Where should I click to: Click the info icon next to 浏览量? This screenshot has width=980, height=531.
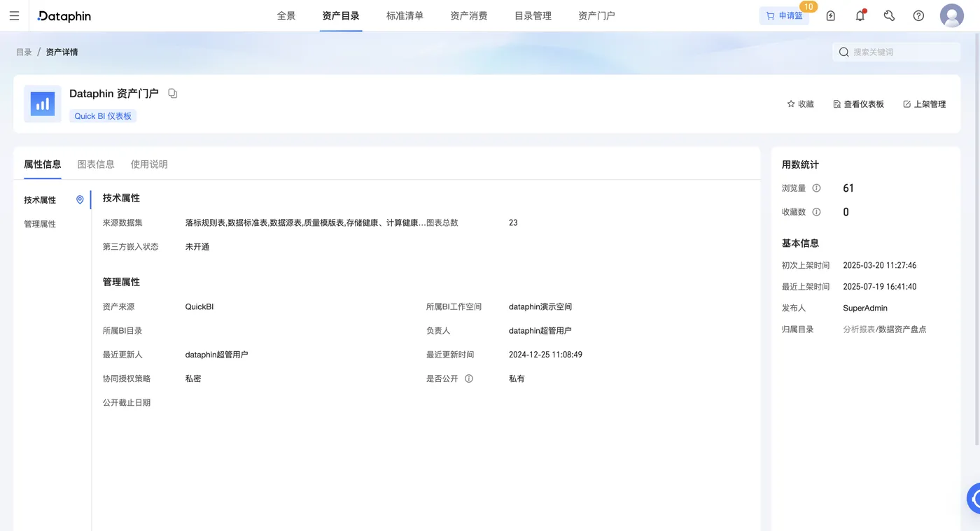pos(816,188)
